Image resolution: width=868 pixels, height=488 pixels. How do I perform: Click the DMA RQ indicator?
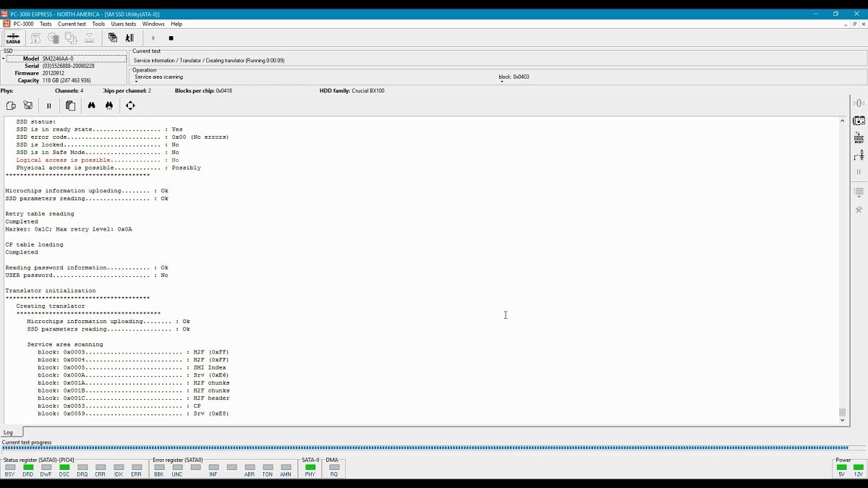coord(334,468)
